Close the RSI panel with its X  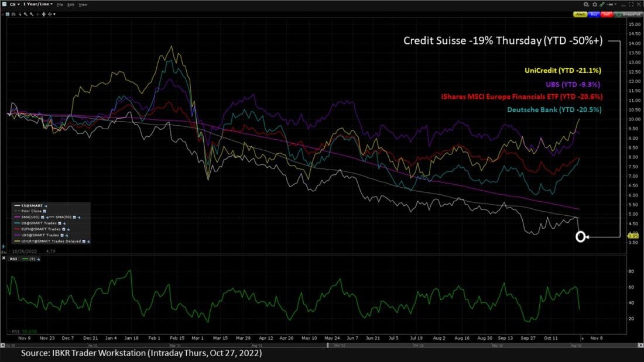[4, 258]
